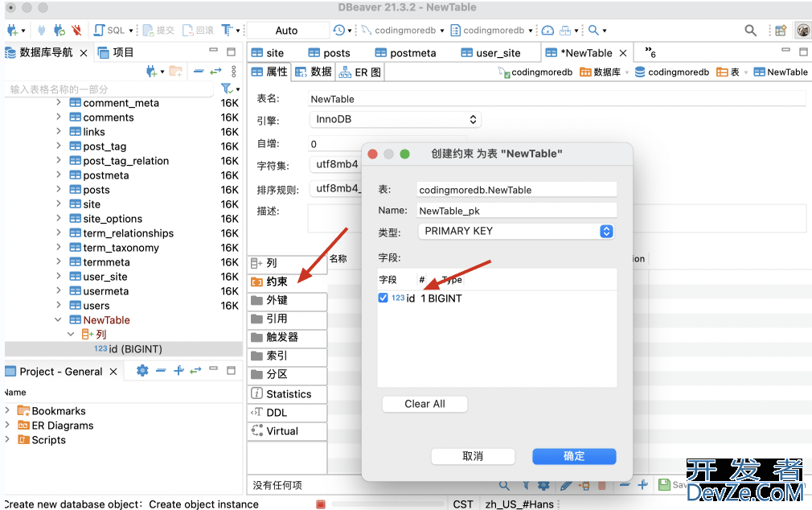Select the 触发器 section
This screenshot has height=510, width=812.
(287, 337)
